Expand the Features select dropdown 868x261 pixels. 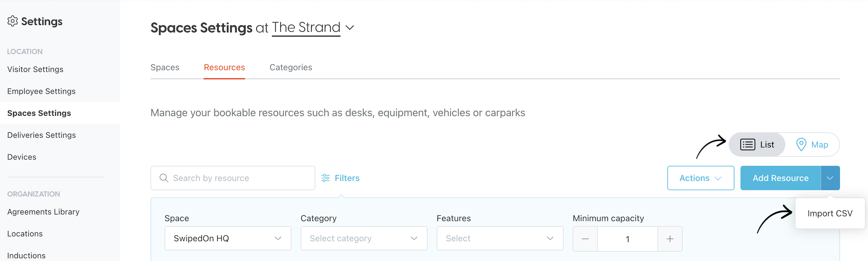(x=500, y=238)
